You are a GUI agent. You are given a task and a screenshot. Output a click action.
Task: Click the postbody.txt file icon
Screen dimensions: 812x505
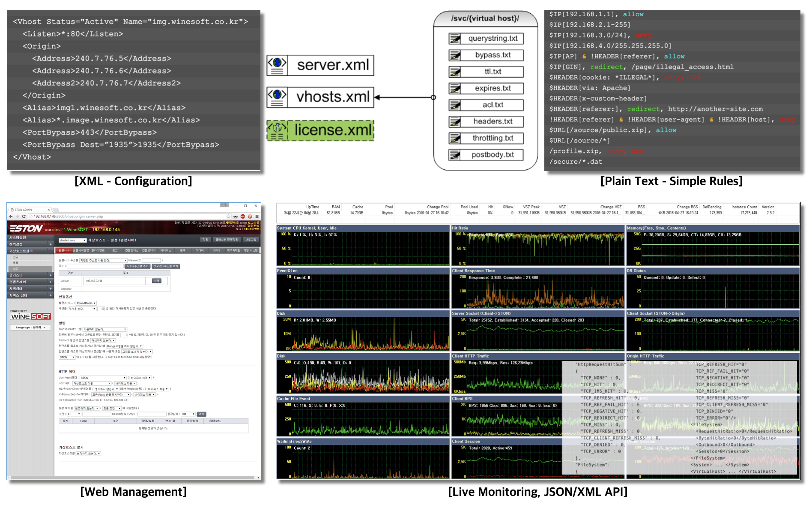pyautogui.click(x=455, y=155)
